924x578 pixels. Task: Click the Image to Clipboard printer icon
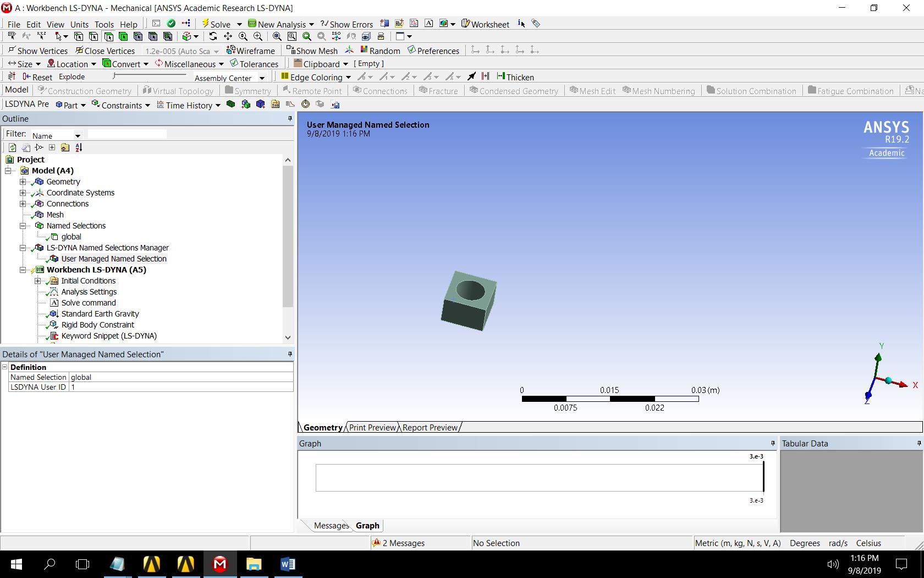381,36
